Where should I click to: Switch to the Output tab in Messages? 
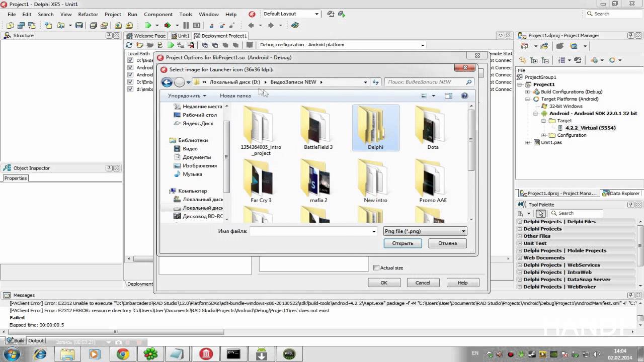pyautogui.click(x=36, y=341)
